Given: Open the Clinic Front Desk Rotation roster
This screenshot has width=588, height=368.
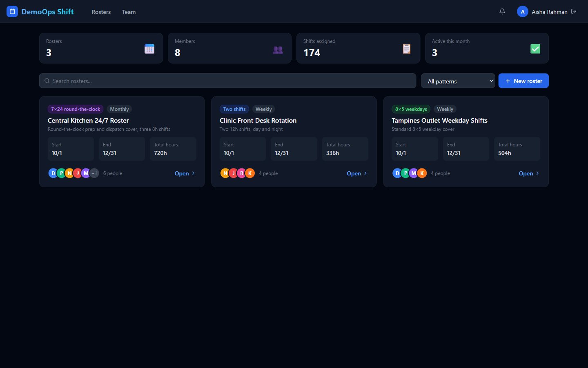Looking at the screenshot, I should (x=357, y=173).
